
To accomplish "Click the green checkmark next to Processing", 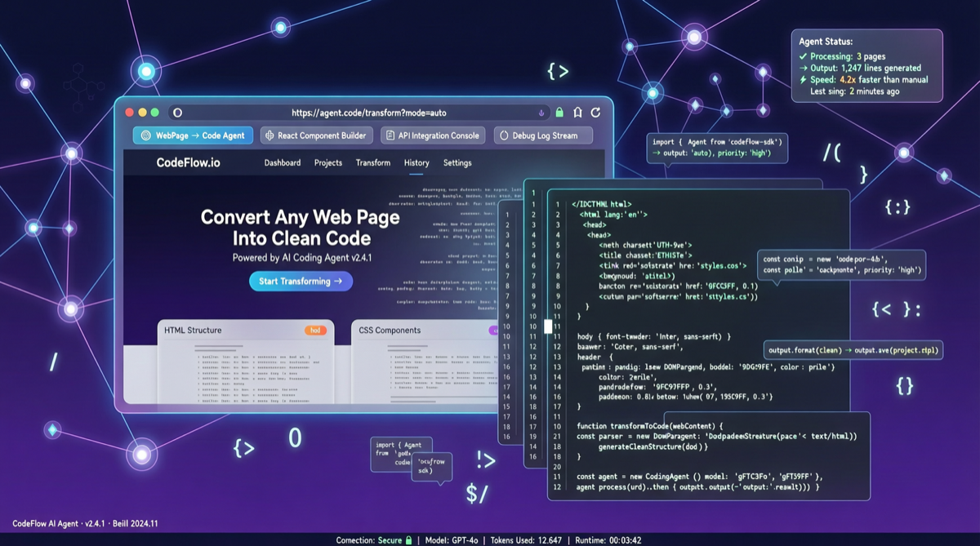I will (x=804, y=56).
